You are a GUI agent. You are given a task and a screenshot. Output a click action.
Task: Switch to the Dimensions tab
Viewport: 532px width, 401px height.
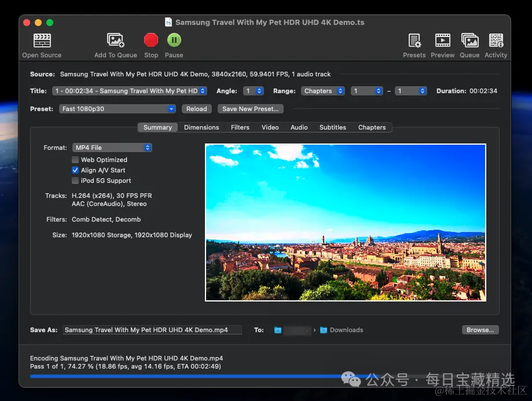click(201, 127)
